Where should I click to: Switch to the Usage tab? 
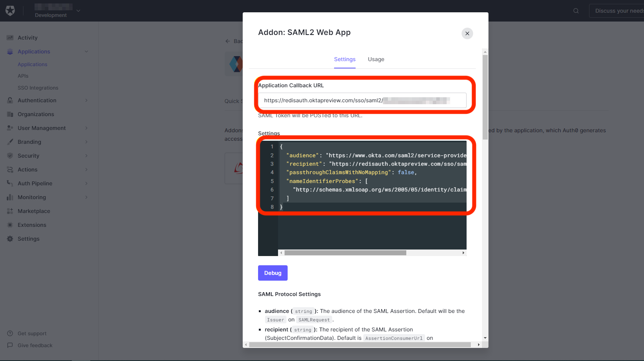[x=376, y=59]
